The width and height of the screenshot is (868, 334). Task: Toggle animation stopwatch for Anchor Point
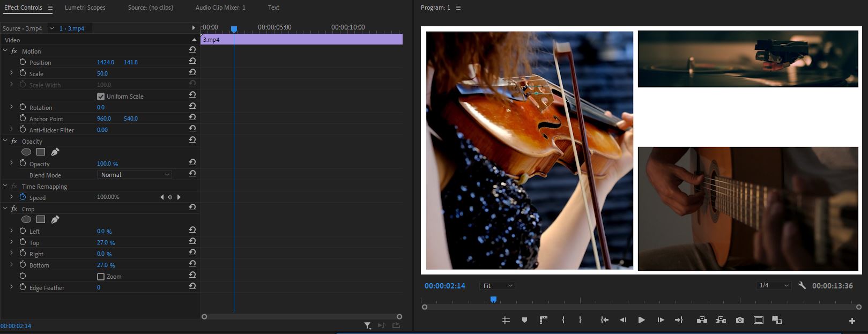pyautogui.click(x=23, y=118)
